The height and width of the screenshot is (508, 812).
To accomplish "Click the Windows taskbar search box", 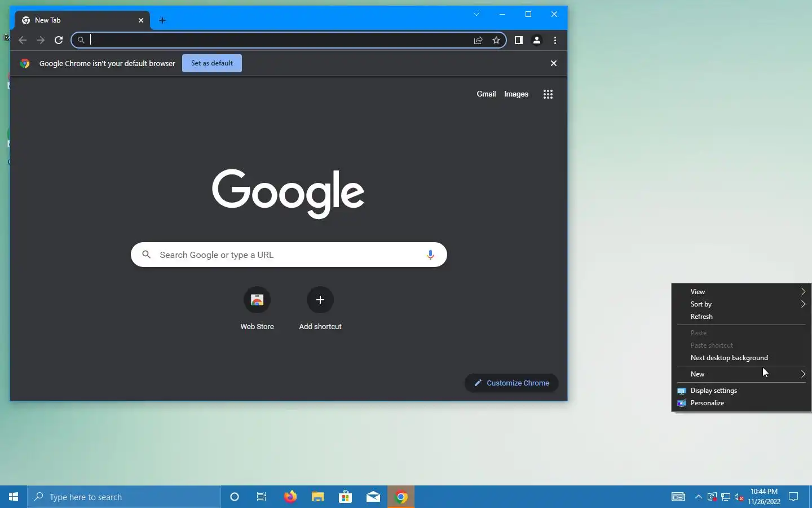I will (124, 497).
